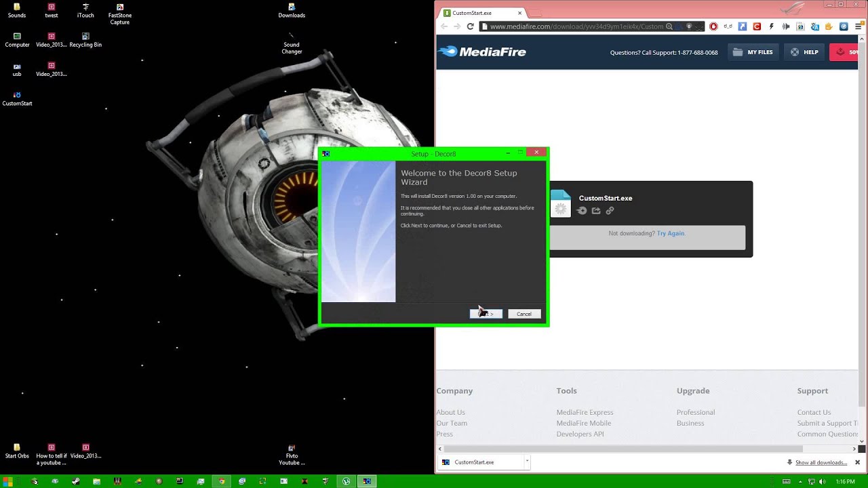Open CustomStart.exe download options arrow

click(x=526, y=462)
